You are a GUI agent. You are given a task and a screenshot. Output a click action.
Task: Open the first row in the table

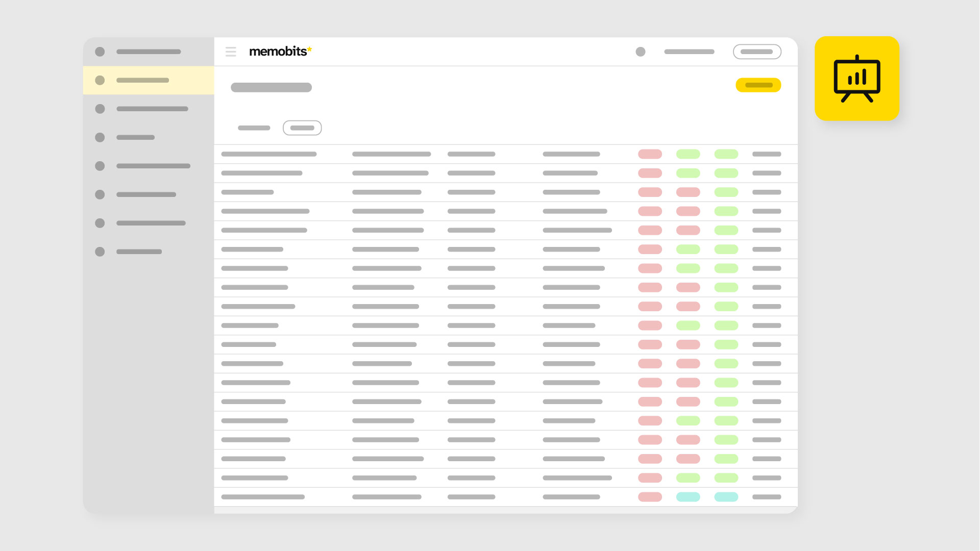[268, 154]
